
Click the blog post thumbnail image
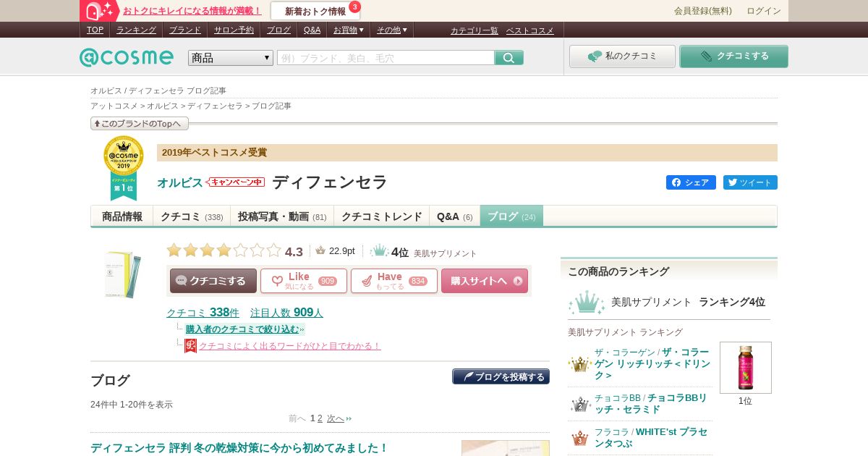tap(506, 448)
